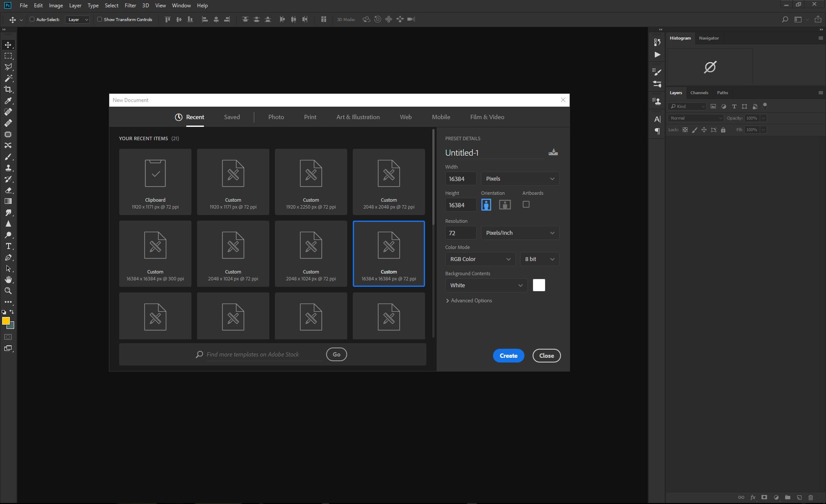Open the Filter menu

point(130,6)
